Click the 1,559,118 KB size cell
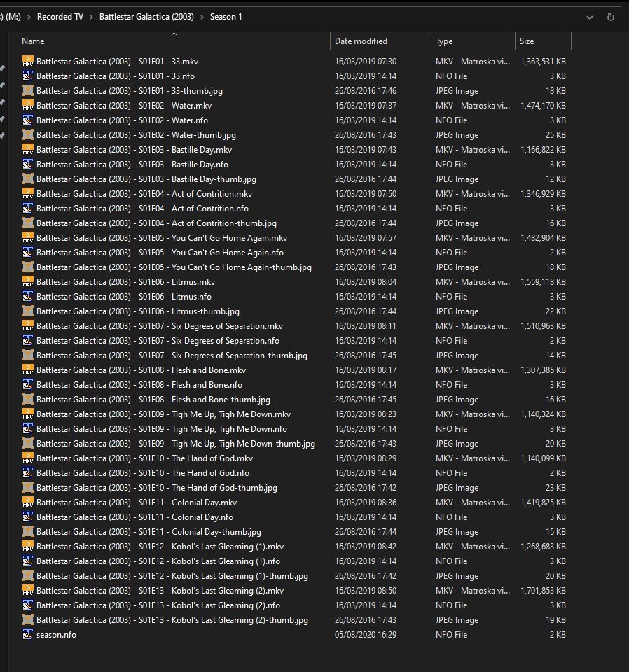Viewport: 629px width, 672px height. coord(543,282)
